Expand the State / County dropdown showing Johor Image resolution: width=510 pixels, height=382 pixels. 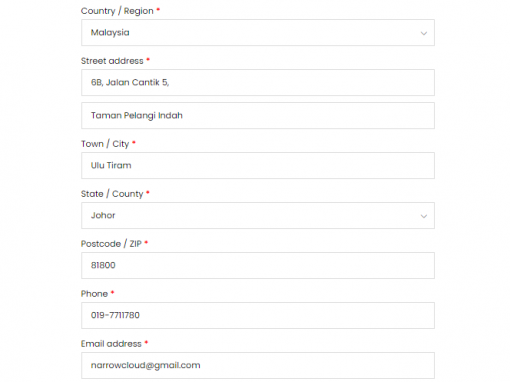[x=258, y=216]
